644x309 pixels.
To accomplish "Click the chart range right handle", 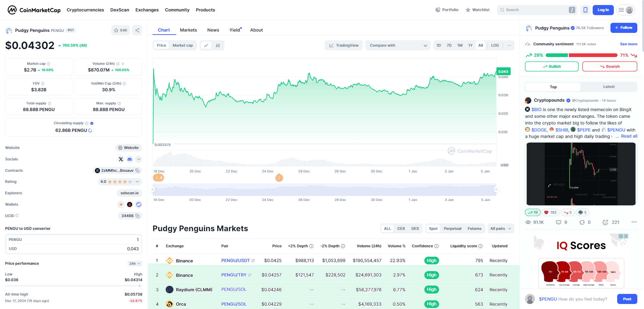I will [496, 190].
